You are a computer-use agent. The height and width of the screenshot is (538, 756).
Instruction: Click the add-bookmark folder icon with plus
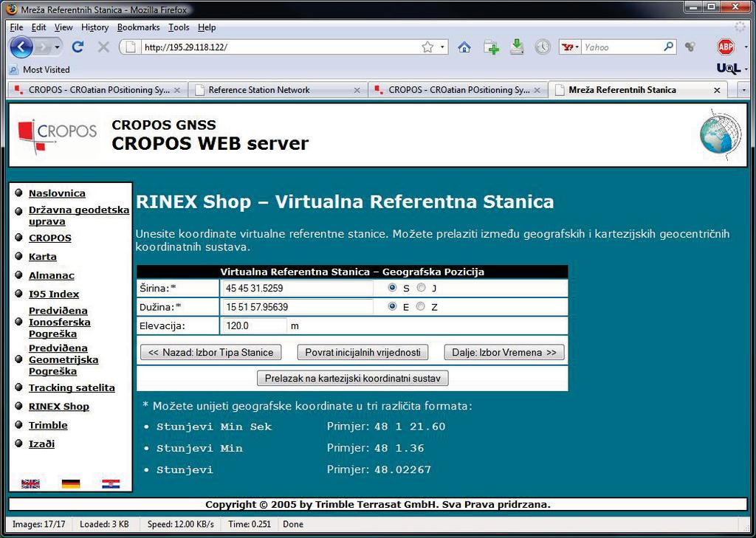[x=491, y=47]
